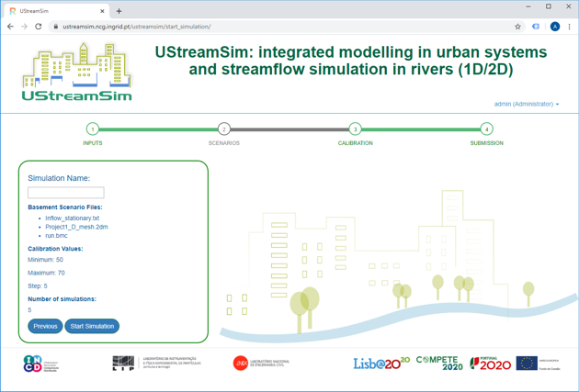Open the user profile avatar icon
Viewport: 579px width, 392px height.
tap(554, 27)
